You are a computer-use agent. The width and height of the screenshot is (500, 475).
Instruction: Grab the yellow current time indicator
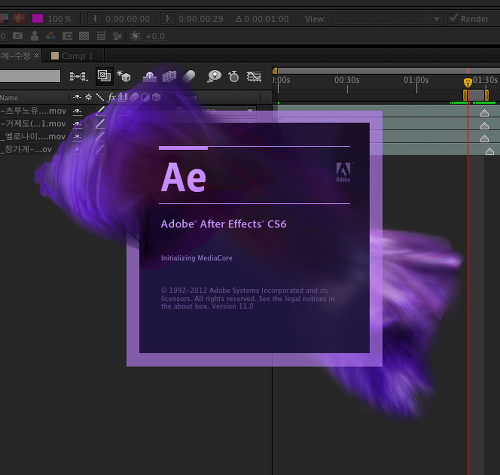468,82
